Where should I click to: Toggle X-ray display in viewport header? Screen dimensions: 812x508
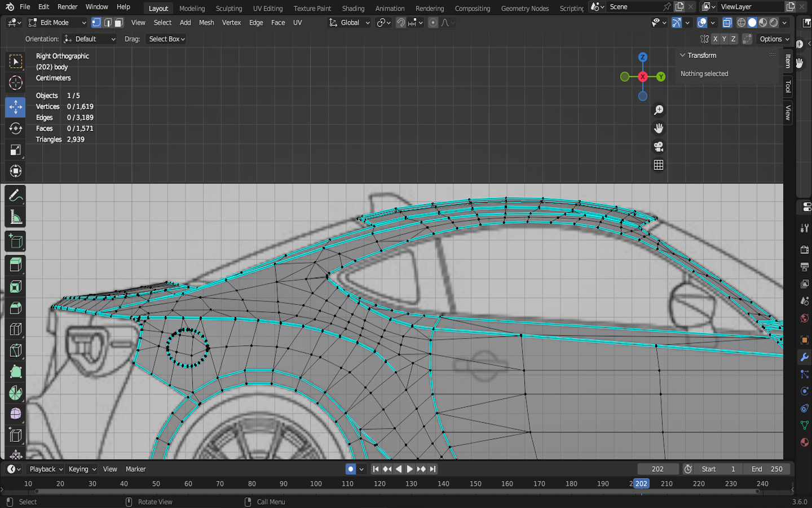coord(727,23)
